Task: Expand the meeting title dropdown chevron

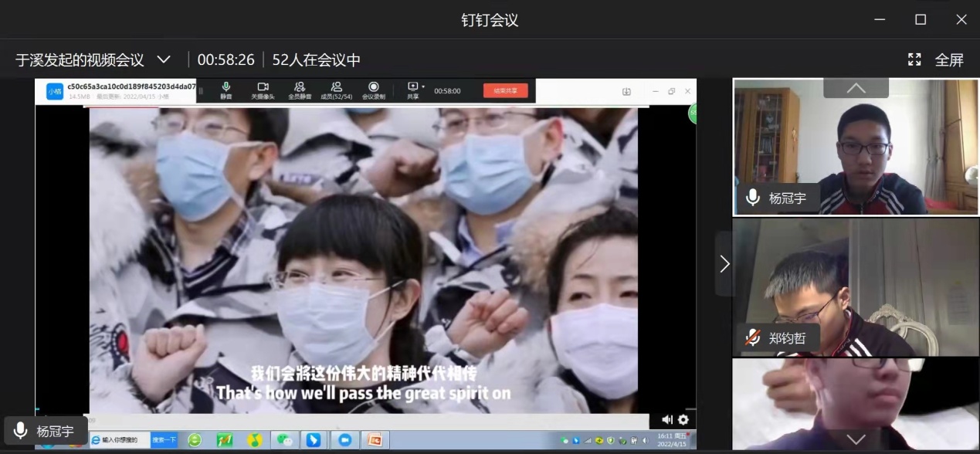Action: (164, 59)
